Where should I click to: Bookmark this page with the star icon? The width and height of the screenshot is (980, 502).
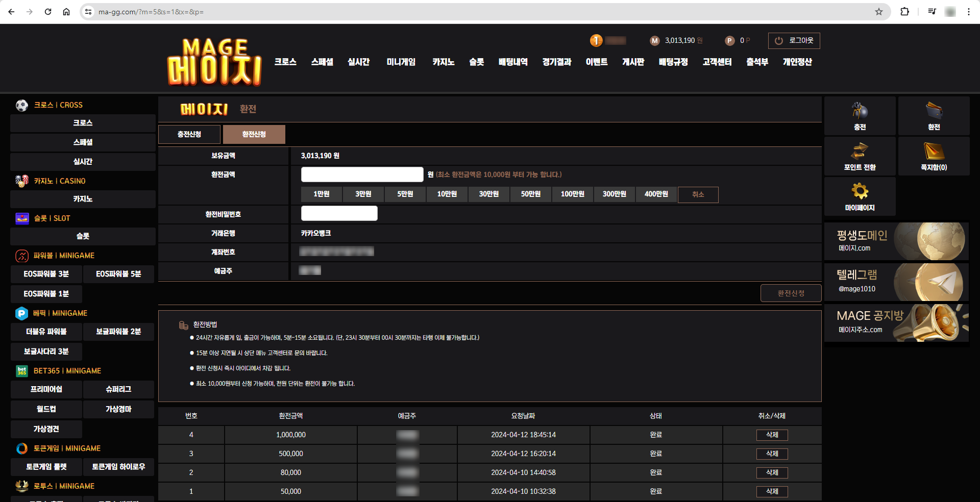(x=879, y=12)
